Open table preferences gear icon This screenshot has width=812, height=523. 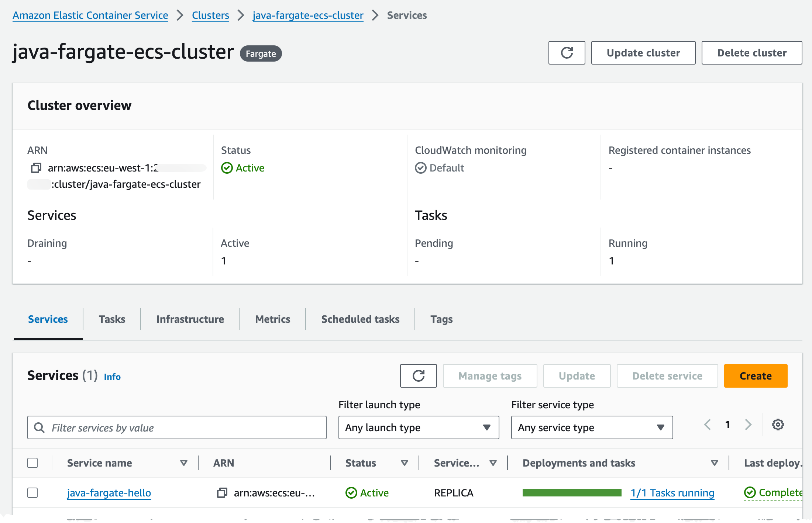tap(778, 425)
